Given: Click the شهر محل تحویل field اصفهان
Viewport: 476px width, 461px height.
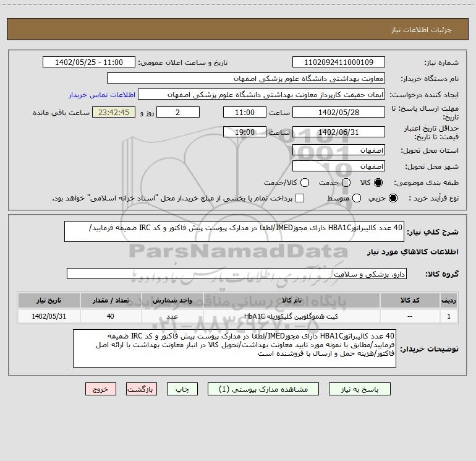Looking at the screenshot, I should [x=339, y=166].
